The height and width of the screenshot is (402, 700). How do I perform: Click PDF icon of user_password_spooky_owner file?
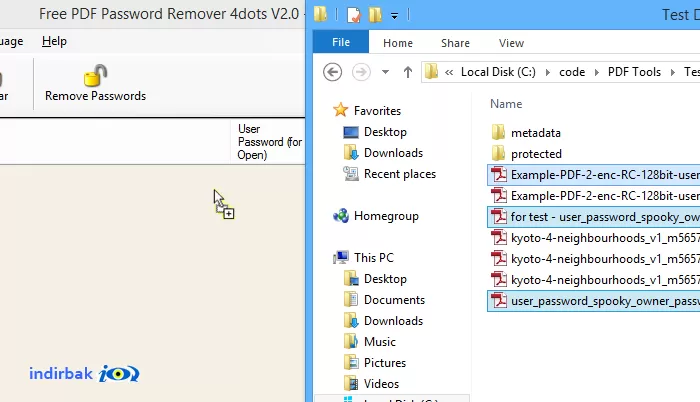click(x=499, y=301)
